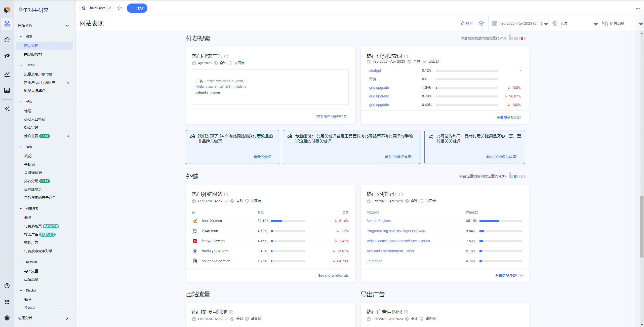Viewport: 644px width, 327px height.
Task: Click the pencil edit icon beside baidu.com
Action: click(110, 8)
